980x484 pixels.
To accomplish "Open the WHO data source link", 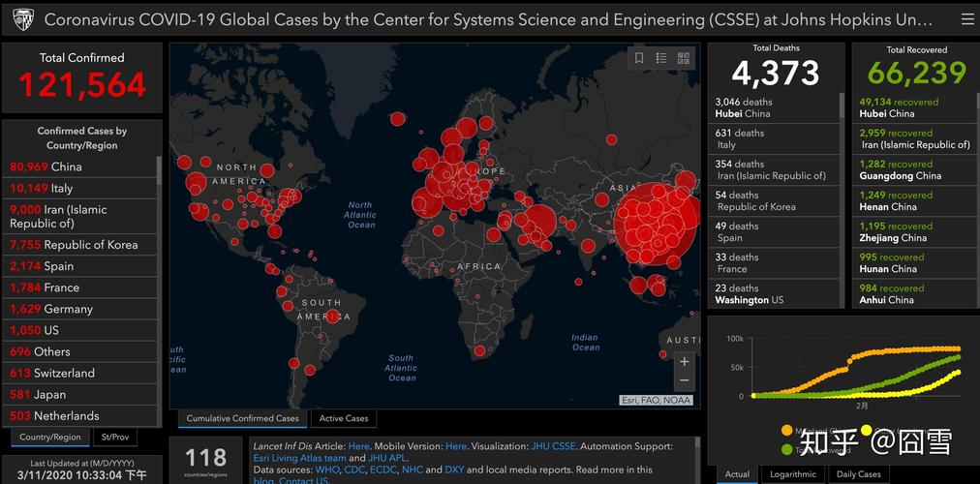I will [326, 469].
